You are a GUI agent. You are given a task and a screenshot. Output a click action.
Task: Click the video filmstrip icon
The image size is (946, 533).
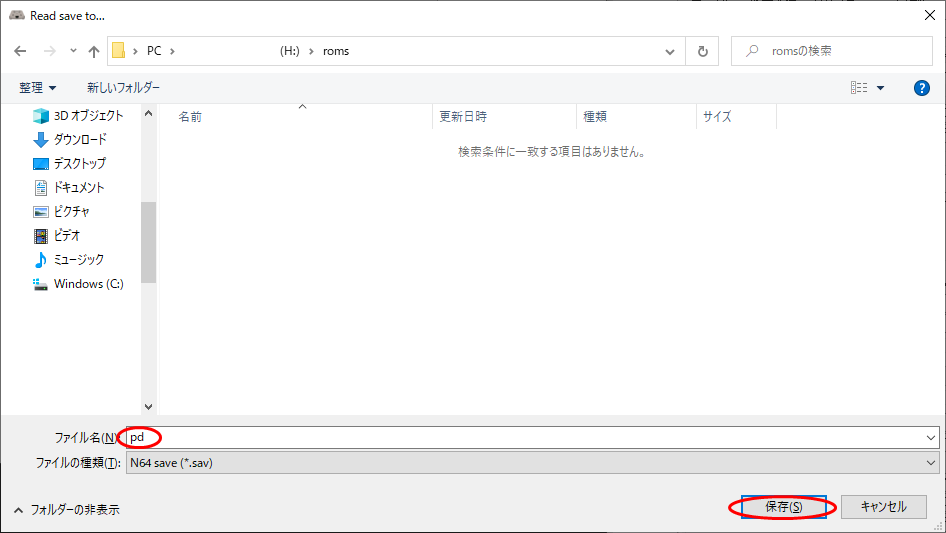(x=40, y=236)
